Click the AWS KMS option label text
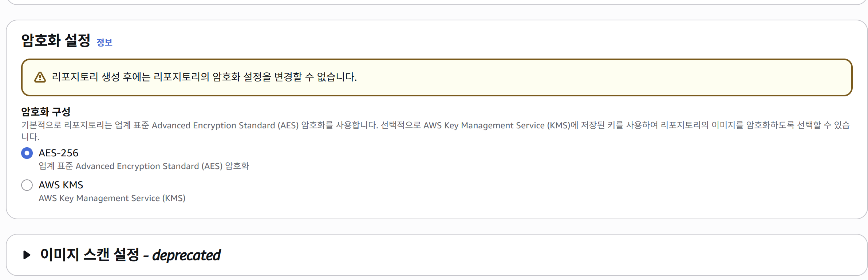The width and height of the screenshot is (868, 280). coord(61,185)
